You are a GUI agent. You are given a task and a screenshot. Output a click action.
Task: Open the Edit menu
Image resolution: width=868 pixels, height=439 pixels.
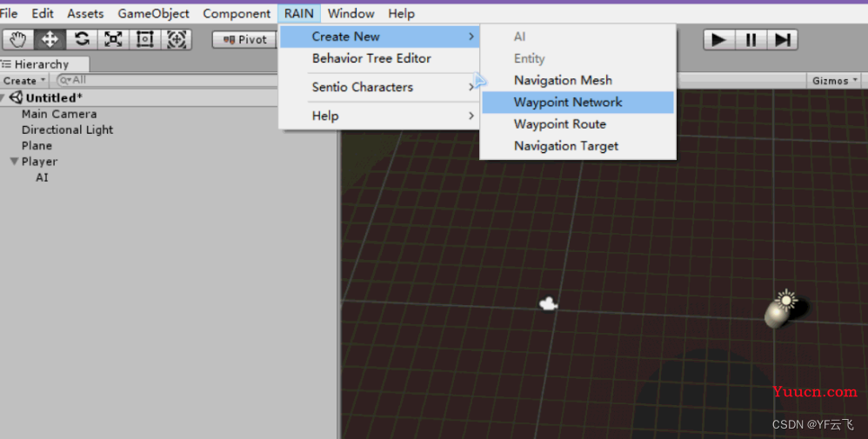(43, 13)
